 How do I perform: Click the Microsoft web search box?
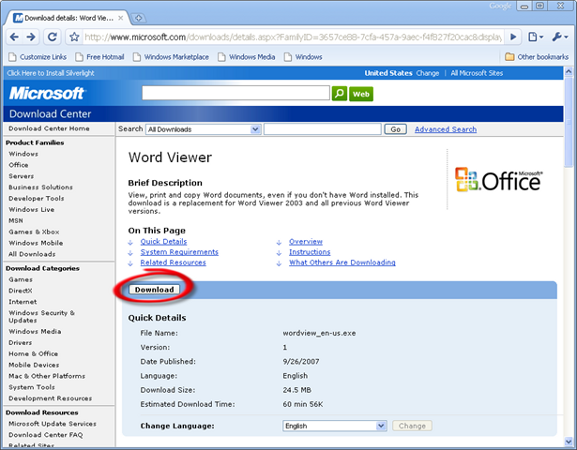tap(236, 93)
